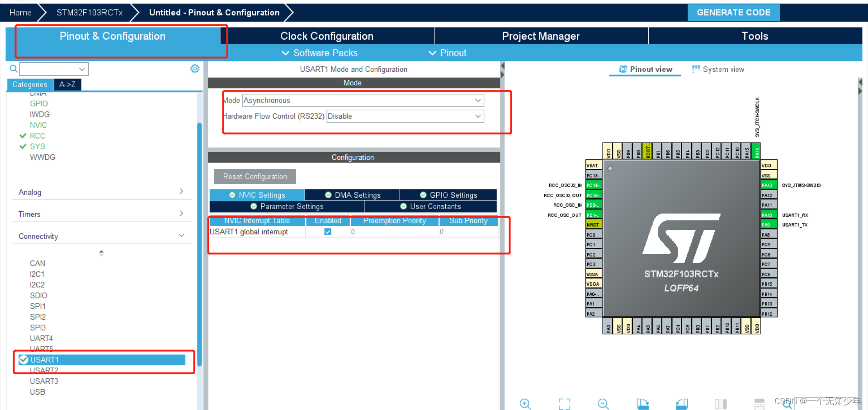The height and width of the screenshot is (410, 868).
Task: Fit the chip view to screen
Action: [x=564, y=403]
